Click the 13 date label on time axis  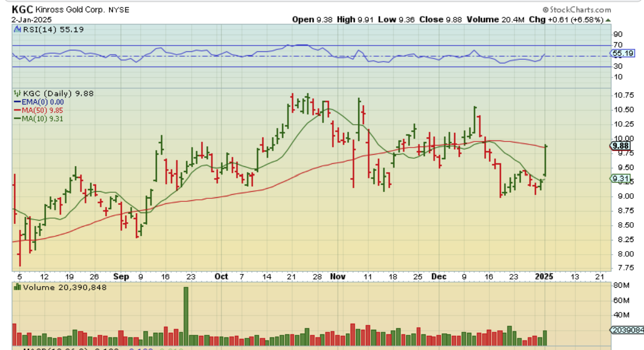click(x=574, y=277)
